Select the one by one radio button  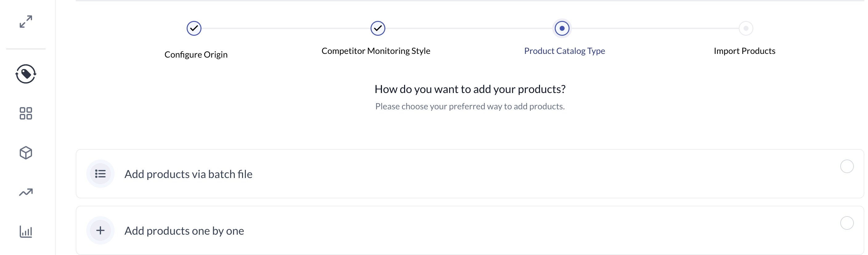[847, 223]
